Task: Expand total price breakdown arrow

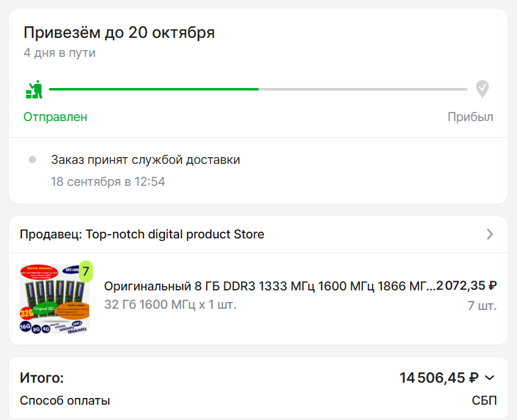Action: (489, 378)
